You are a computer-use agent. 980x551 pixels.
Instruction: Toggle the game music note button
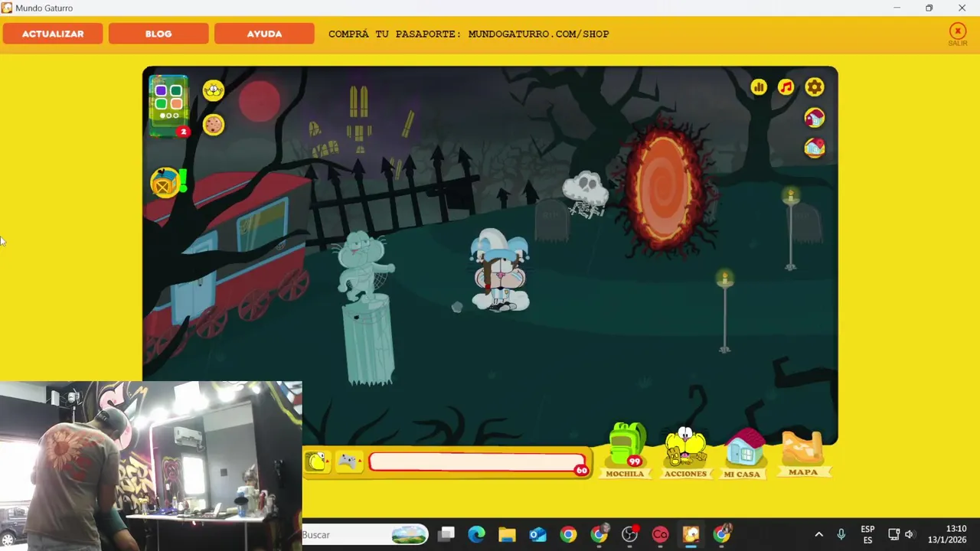tap(786, 87)
